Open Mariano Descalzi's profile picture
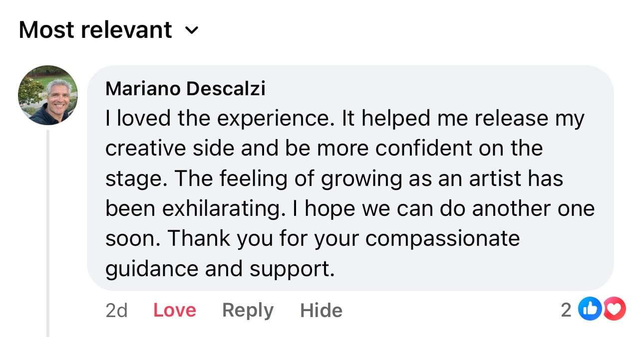644x337 pixels. click(x=48, y=95)
